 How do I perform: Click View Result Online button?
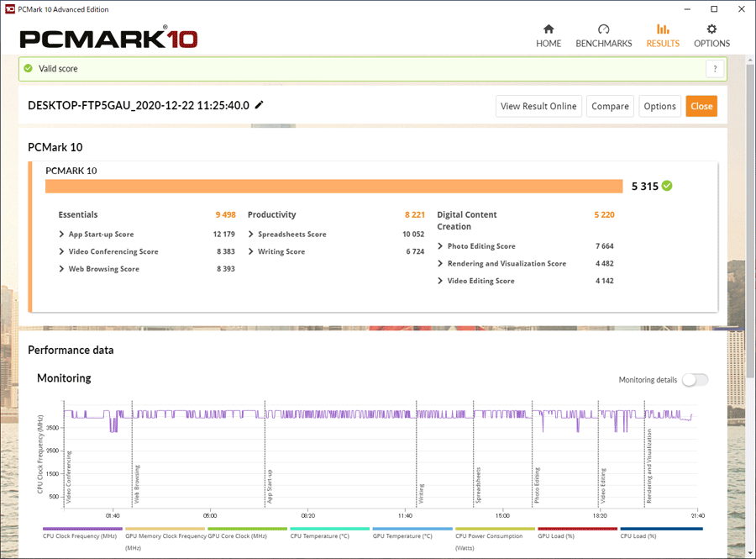538,106
